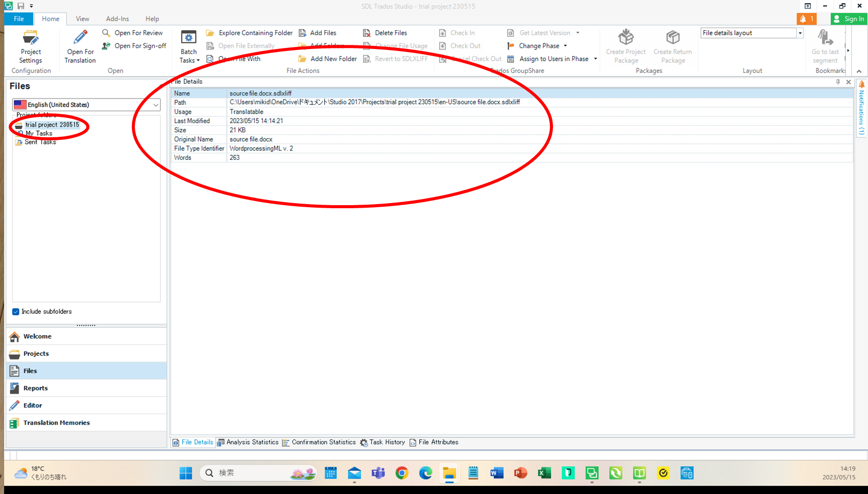Open the Notifications side tab
This screenshot has width=868, height=494.
(x=861, y=108)
